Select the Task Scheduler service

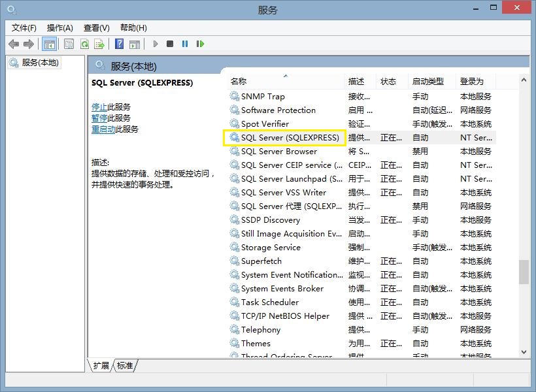tap(362, 302)
